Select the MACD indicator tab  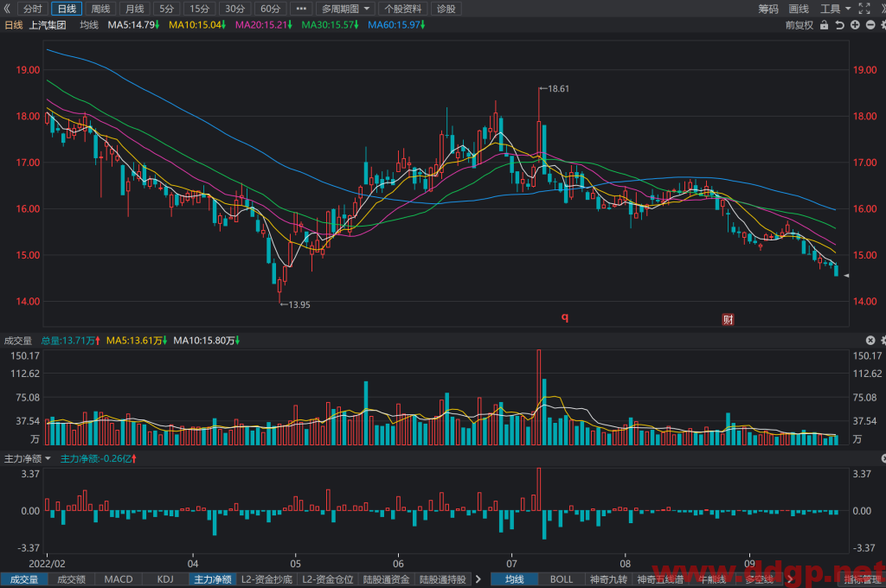(x=119, y=579)
